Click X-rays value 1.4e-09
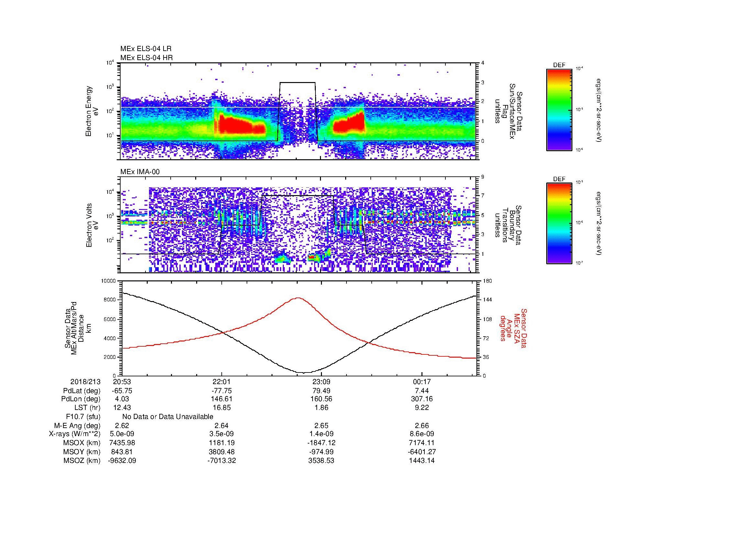 coord(321,434)
